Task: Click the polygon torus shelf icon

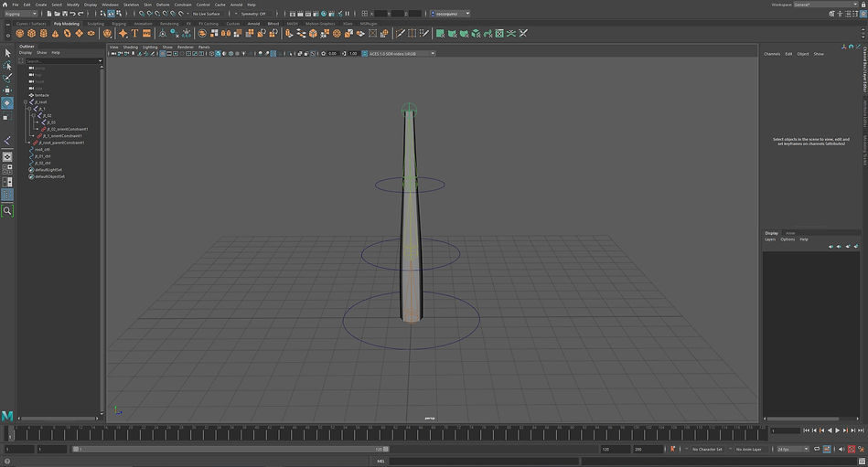Action: click(x=67, y=34)
